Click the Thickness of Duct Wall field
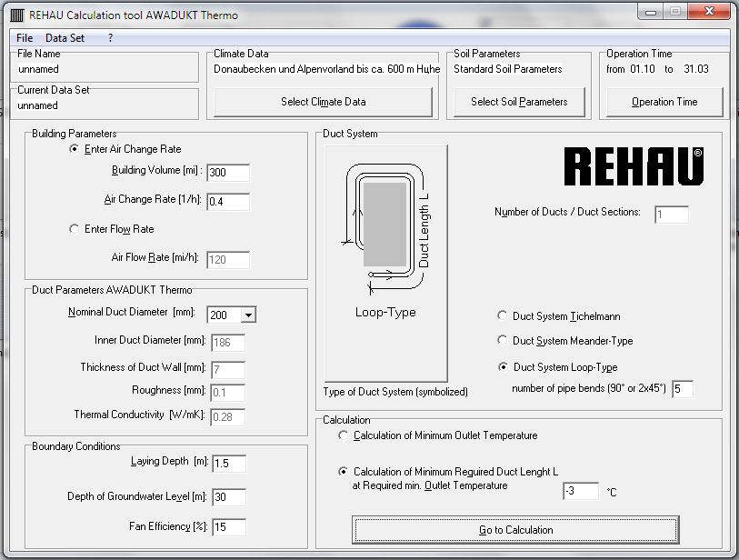 (228, 370)
